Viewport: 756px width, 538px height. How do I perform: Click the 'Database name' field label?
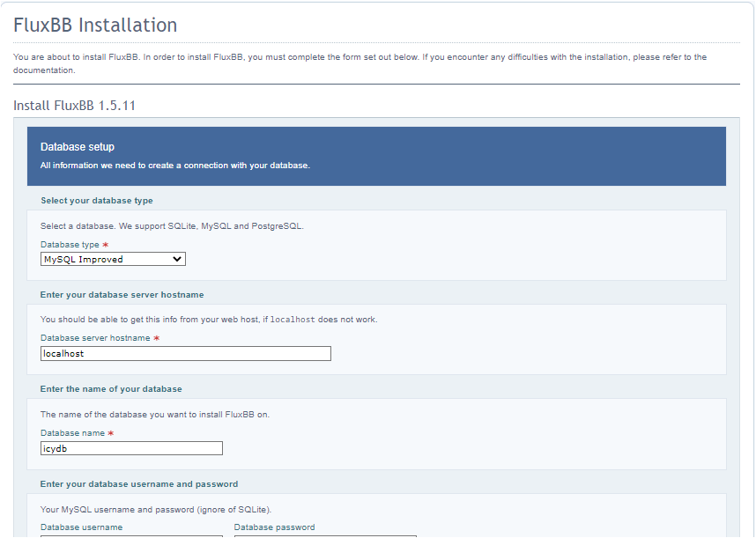point(73,433)
